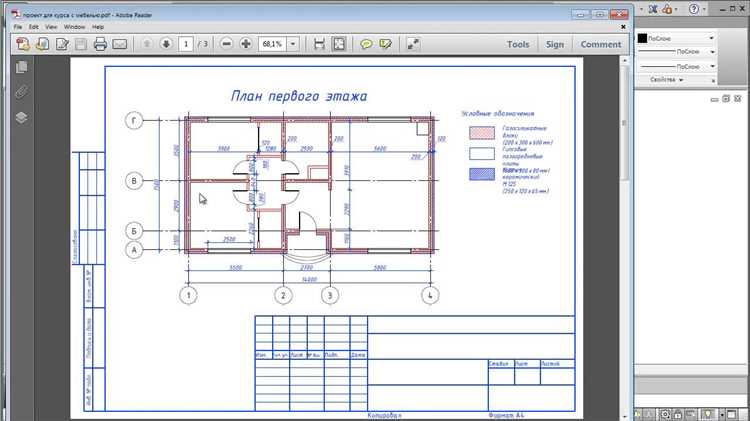The height and width of the screenshot is (421, 750).
Task: Click the Create PDF online icon
Action: 22,44
